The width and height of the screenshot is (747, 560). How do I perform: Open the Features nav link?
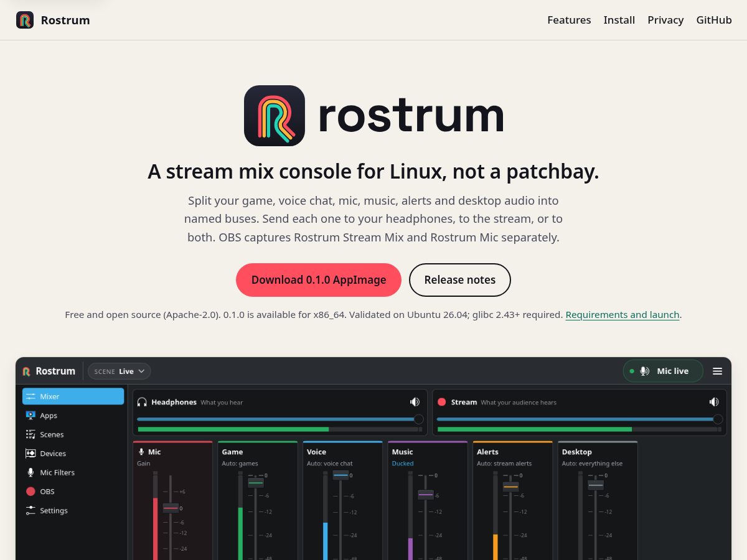click(x=569, y=20)
